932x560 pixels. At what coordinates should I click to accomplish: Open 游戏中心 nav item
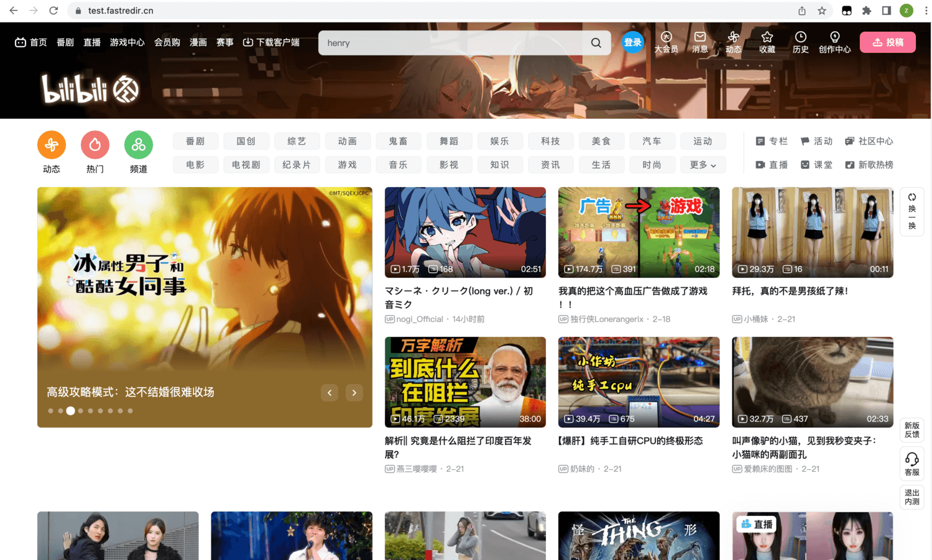tap(127, 42)
